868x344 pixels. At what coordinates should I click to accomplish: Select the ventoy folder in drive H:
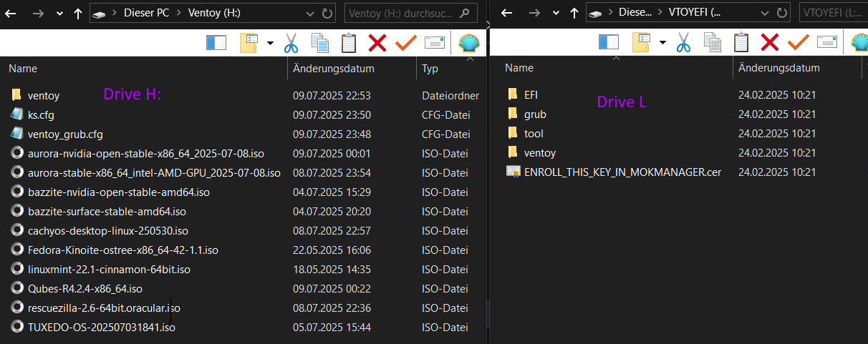[x=43, y=95]
